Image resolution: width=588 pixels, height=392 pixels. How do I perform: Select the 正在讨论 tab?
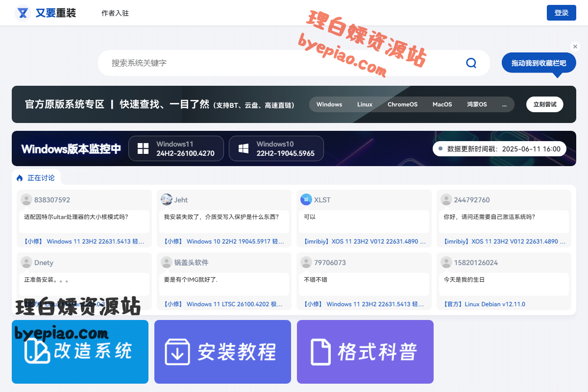coord(36,178)
